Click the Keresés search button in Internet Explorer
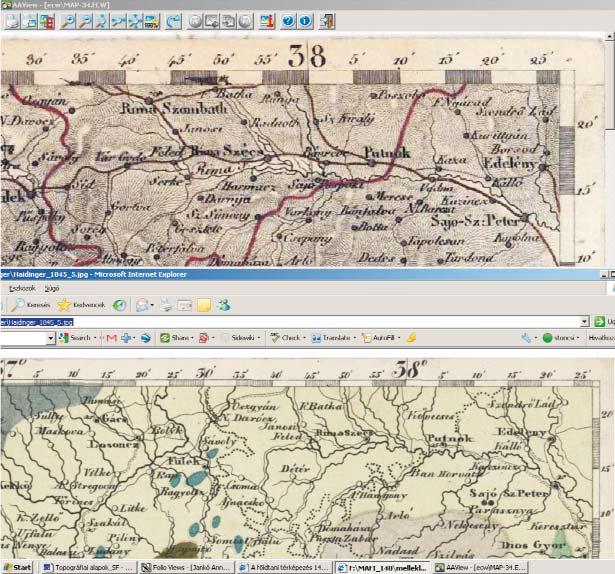Screen dimensions: 615x574 [x=31, y=305]
